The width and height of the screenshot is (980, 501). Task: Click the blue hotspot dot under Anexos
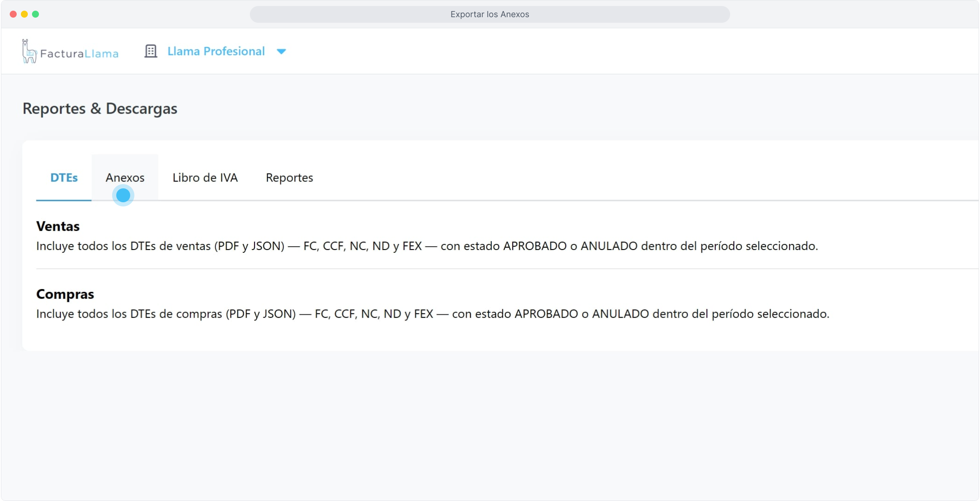point(123,195)
